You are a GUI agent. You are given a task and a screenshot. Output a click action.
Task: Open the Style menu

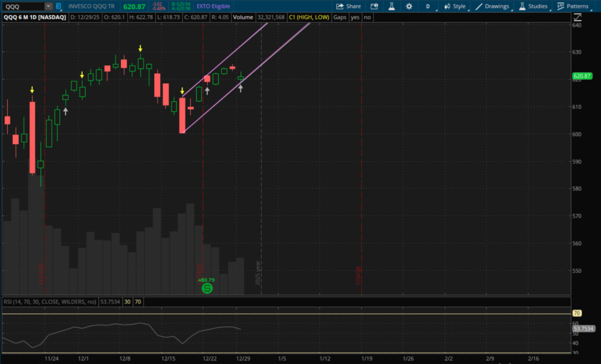tap(454, 6)
